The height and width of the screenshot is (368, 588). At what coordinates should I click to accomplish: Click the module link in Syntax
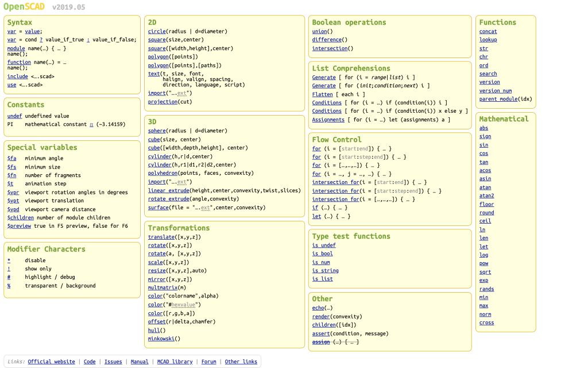click(16, 48)
